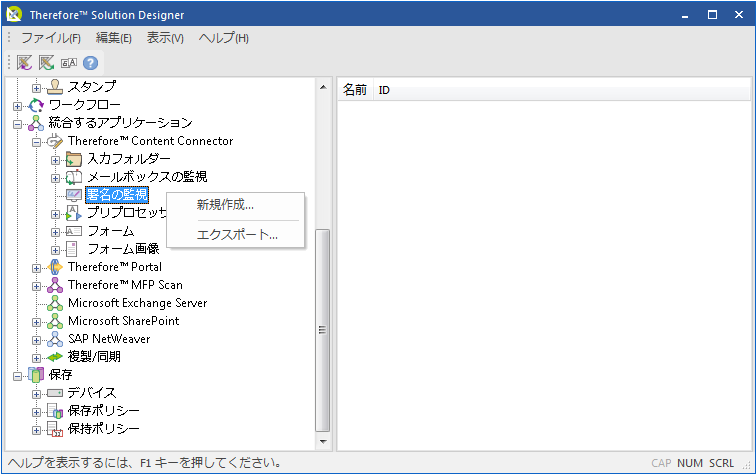Expand the 入力フォルダー node
Screen dimensions: 756x474
point(55,160)
